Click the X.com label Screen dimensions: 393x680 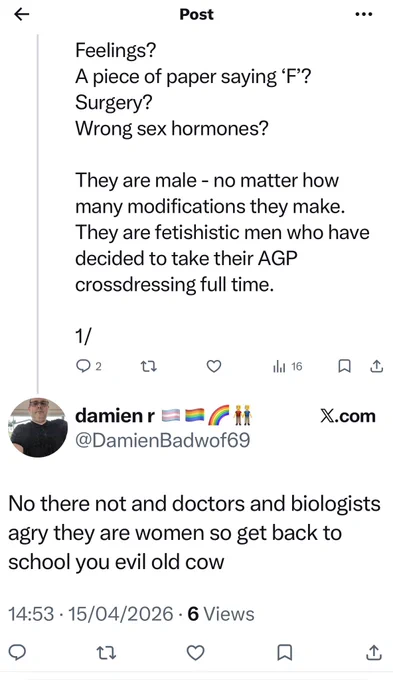[347, 416]
